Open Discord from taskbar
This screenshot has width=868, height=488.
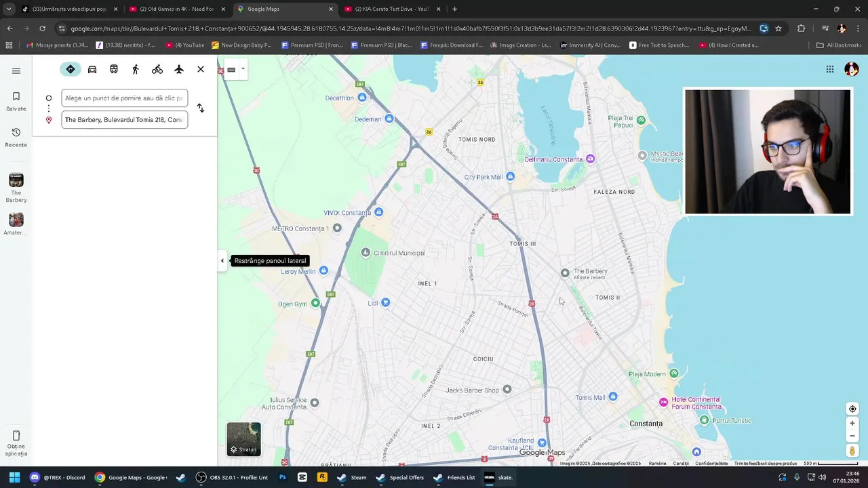58,477
